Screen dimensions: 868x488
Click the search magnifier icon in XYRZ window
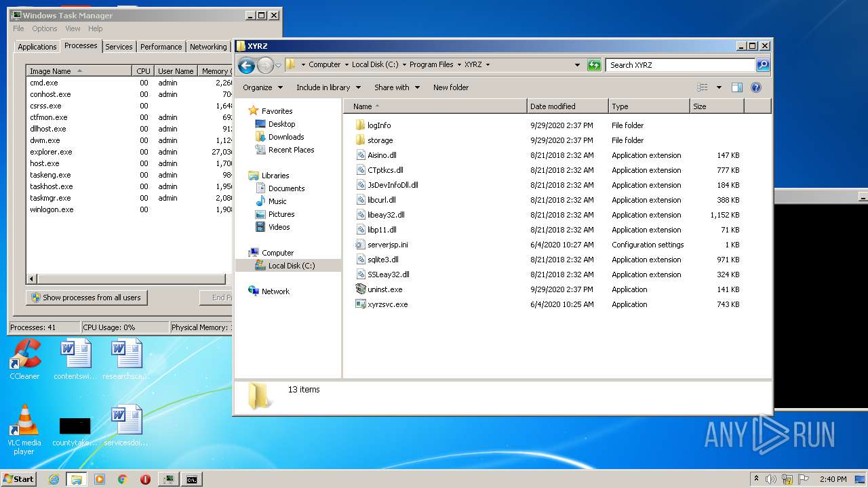click(x=763, y=65)
